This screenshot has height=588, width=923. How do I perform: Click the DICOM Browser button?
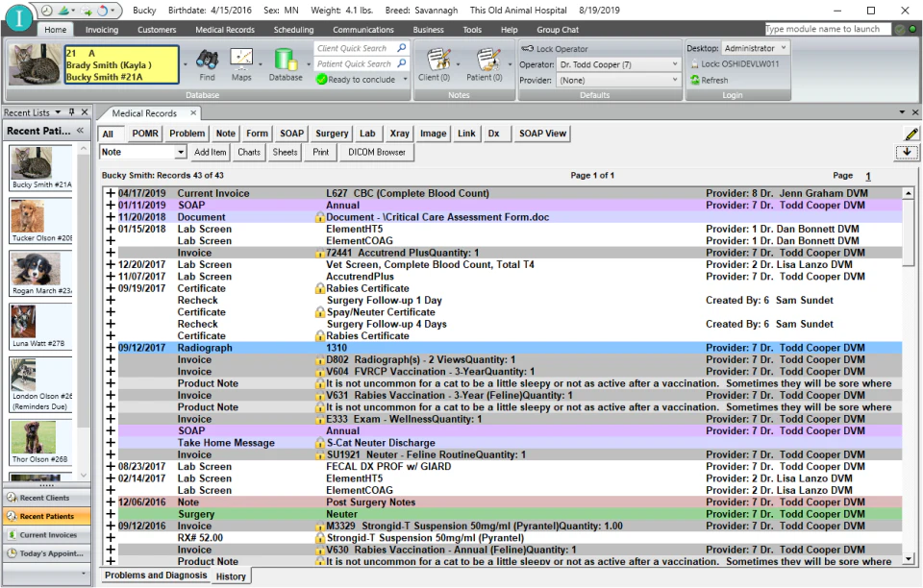pyautogui.click(x=376, y=152)
